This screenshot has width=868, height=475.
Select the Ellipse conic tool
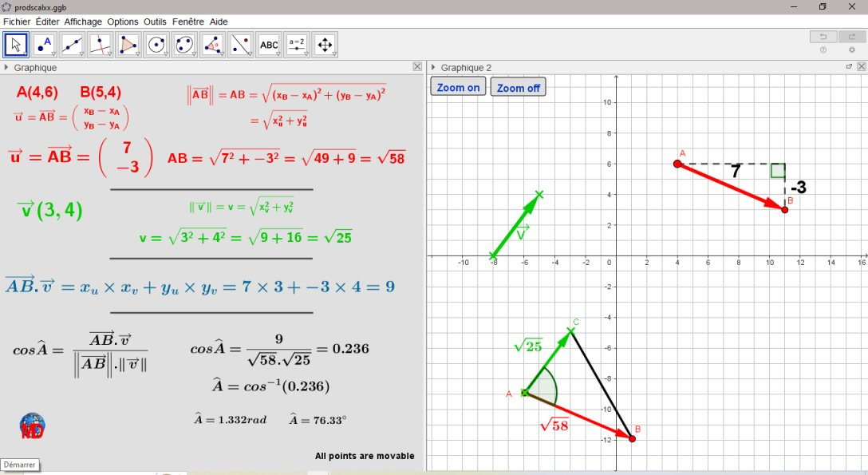click(x=184, y=45)
